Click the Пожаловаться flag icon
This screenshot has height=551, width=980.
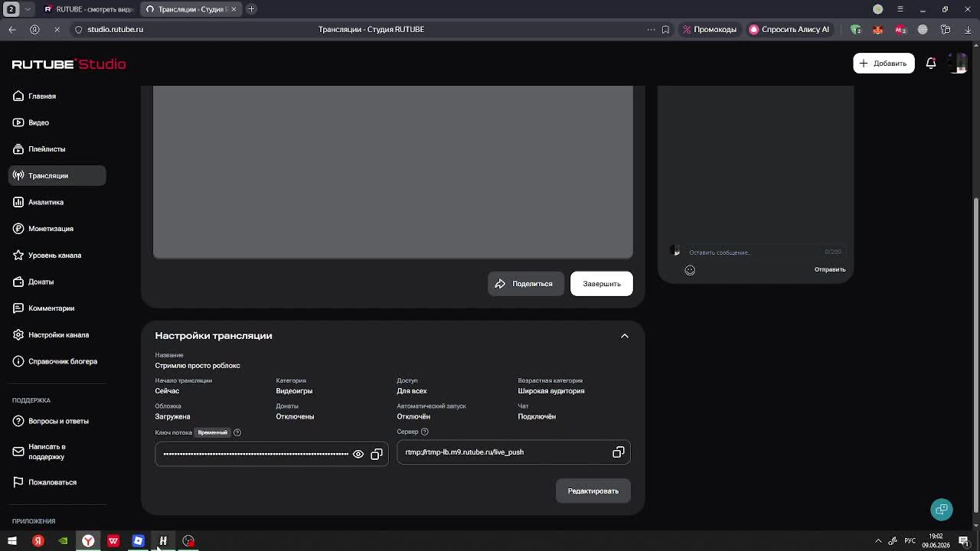(x=18, y=482)
